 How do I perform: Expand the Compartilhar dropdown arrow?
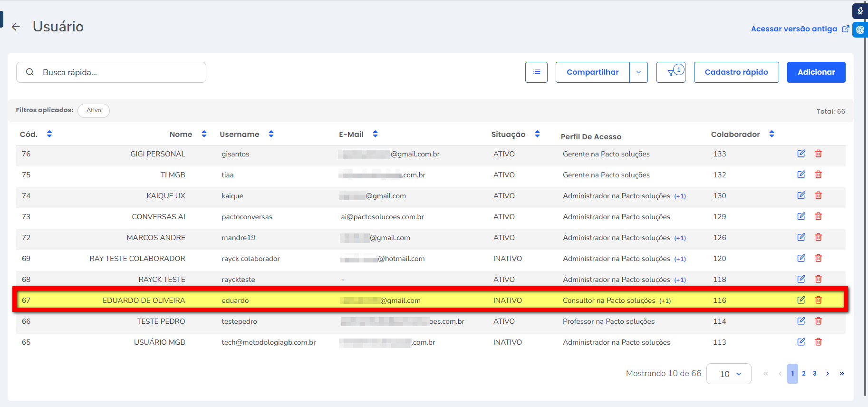pos(638,72)
